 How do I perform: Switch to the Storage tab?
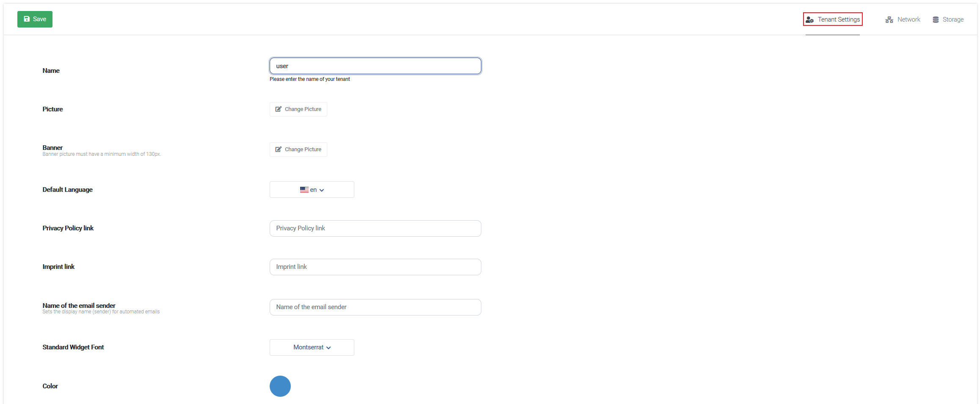click(948, 19)
